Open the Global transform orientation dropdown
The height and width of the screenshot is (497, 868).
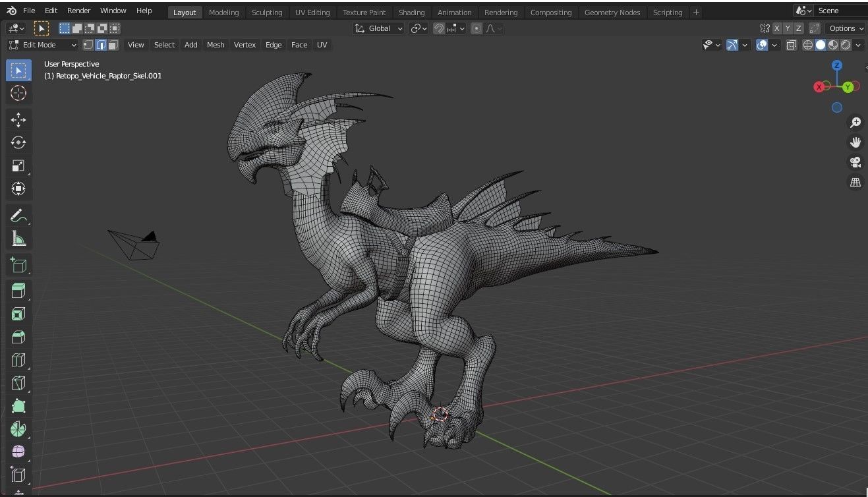coord(378,28)
